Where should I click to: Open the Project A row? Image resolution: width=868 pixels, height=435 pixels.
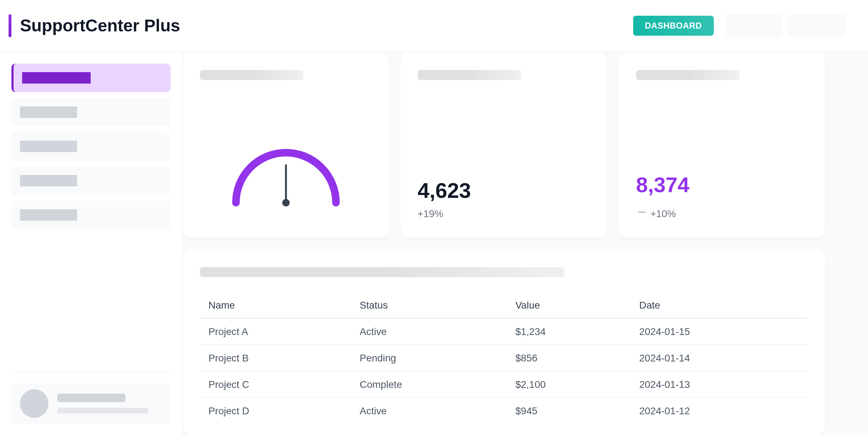(x=228, y=332)
